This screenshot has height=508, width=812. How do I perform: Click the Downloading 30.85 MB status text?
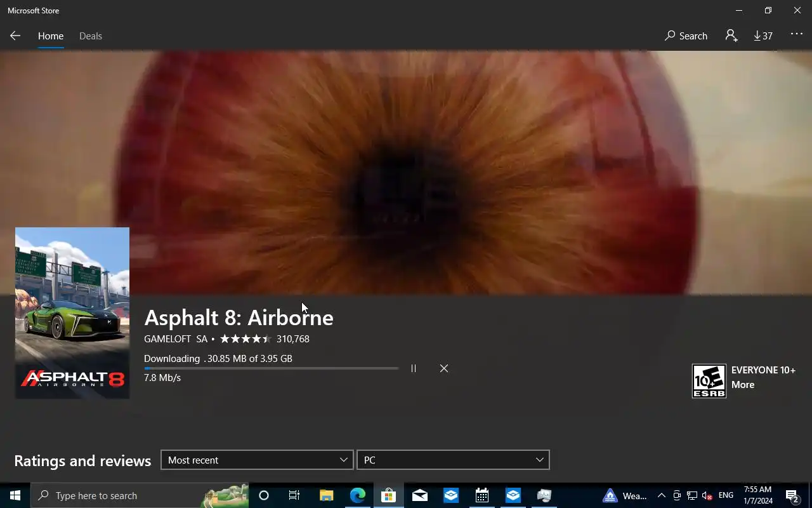(x=218, y=359)
